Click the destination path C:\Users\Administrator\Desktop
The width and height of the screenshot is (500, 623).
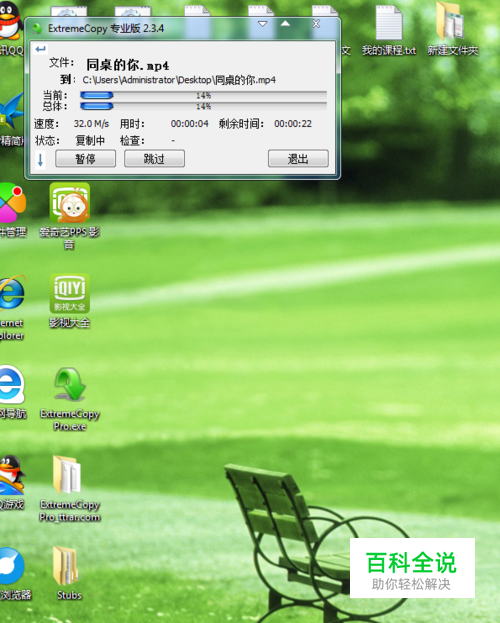(x=179, y=80)
